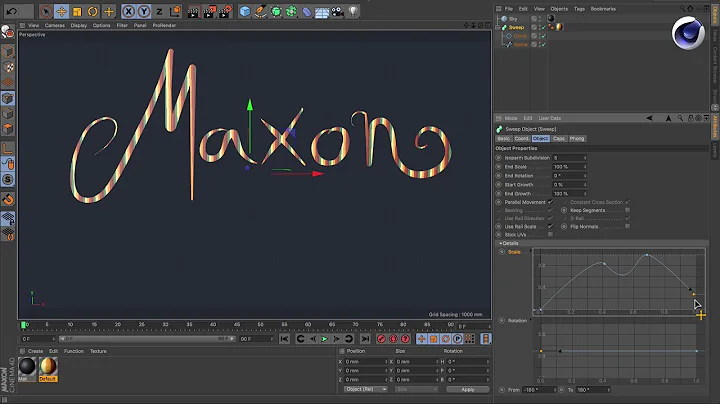The image size is (720, 404).
Task: Go to end of animation
Action: 365,339
